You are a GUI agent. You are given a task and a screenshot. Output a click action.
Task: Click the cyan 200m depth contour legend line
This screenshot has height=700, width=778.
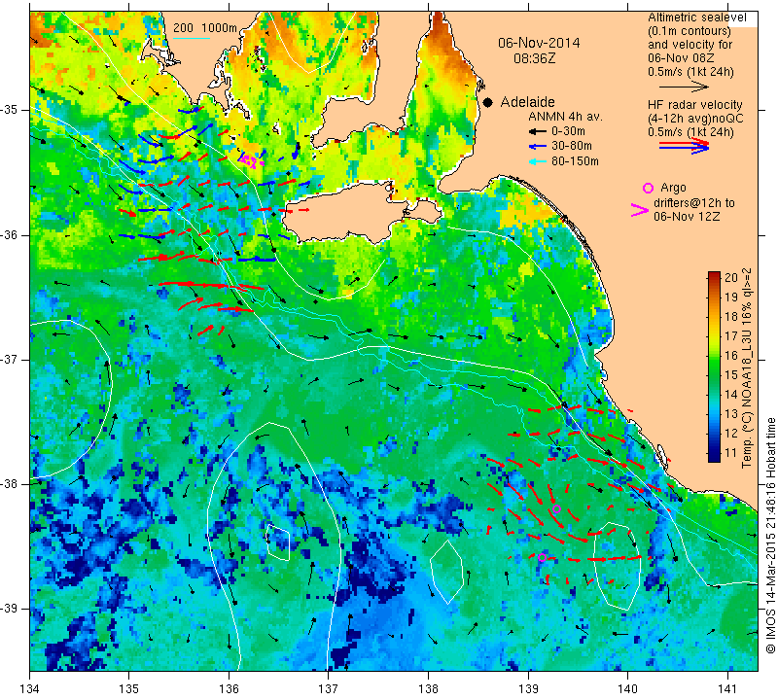point(192,38)
